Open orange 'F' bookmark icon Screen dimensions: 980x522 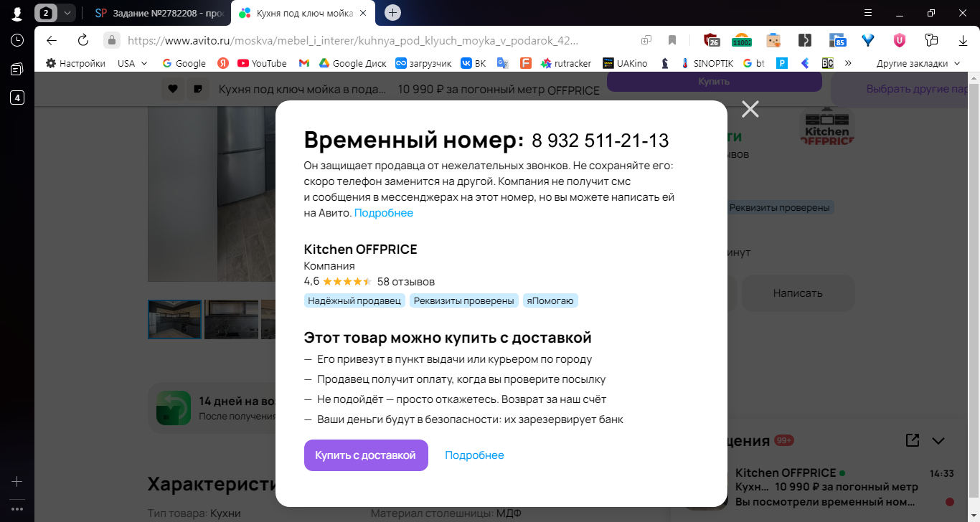(525, 63)
